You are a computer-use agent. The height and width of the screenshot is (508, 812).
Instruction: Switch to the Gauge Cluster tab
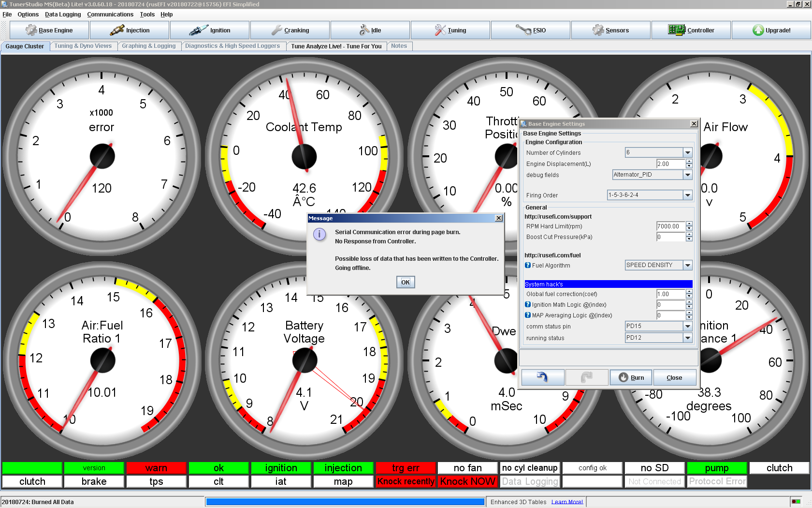pyautogui.click(x=25, y=46)
